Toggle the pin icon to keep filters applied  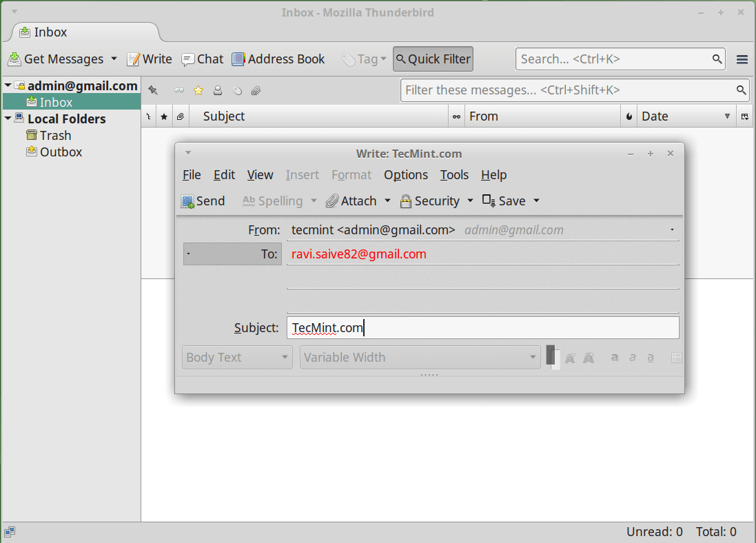pos(153,90)
